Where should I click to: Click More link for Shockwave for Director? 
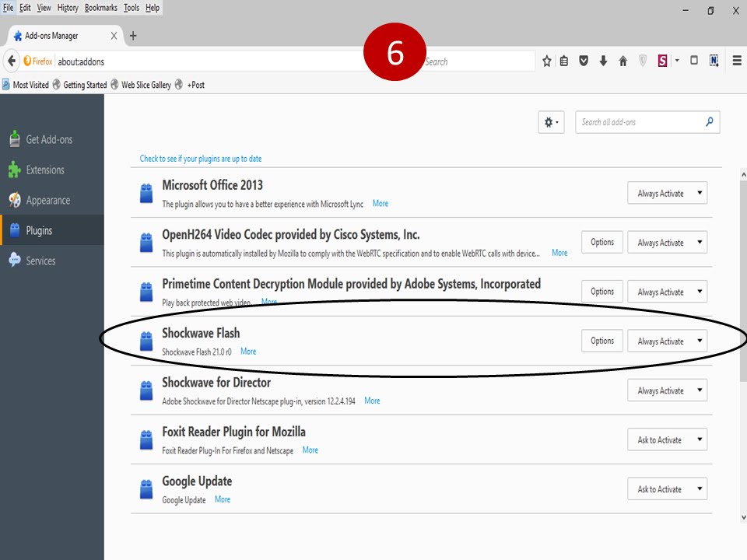click(x=372, y=401)
